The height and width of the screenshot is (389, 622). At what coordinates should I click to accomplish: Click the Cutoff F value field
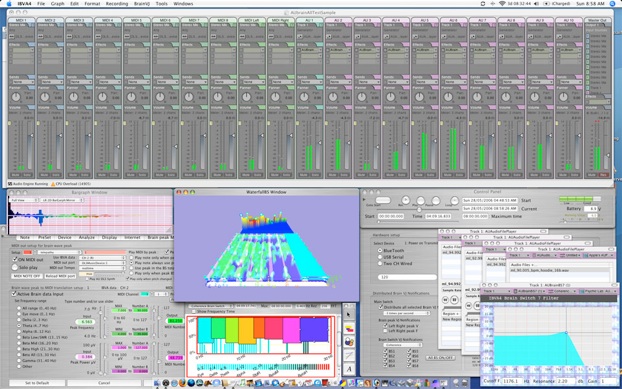(x=514, y=381)
